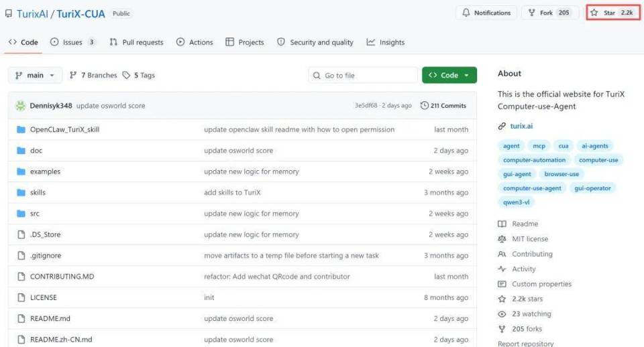Screen dimensions: 644x347
Task: Open the latest commit message 'update osworld score'
Action: point(111,105)
